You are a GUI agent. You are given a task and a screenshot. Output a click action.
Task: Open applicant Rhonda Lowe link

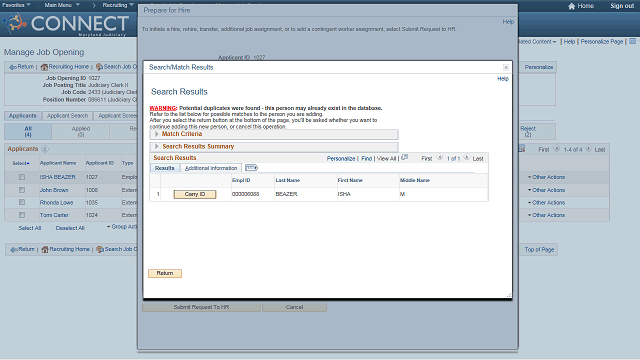(x=56, y=202)
